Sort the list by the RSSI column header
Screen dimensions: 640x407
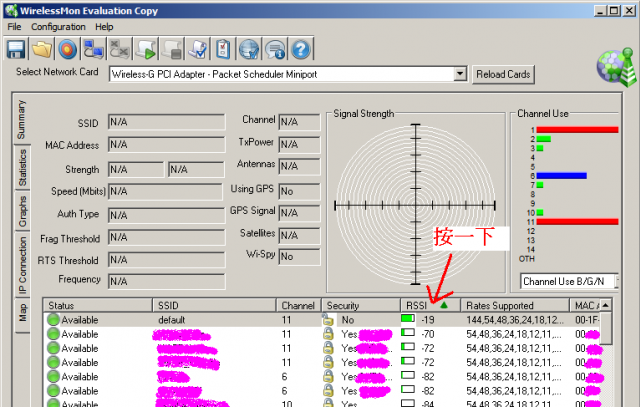click(431, 305)
